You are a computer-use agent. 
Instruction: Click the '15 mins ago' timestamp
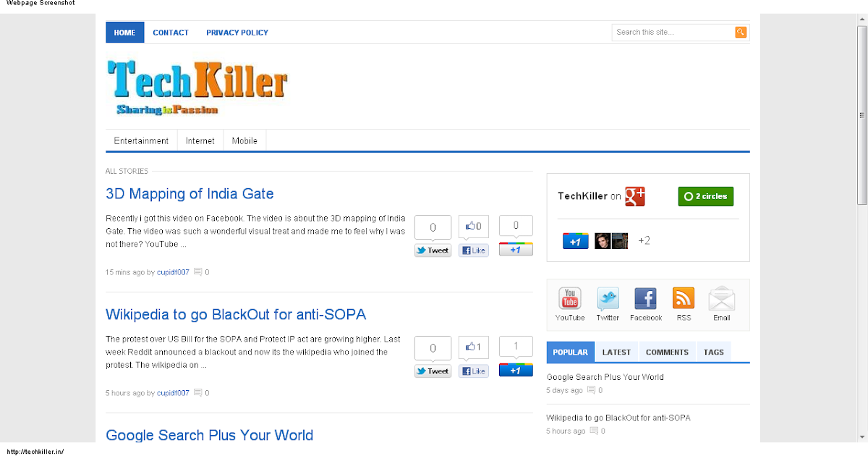[124, 272]
